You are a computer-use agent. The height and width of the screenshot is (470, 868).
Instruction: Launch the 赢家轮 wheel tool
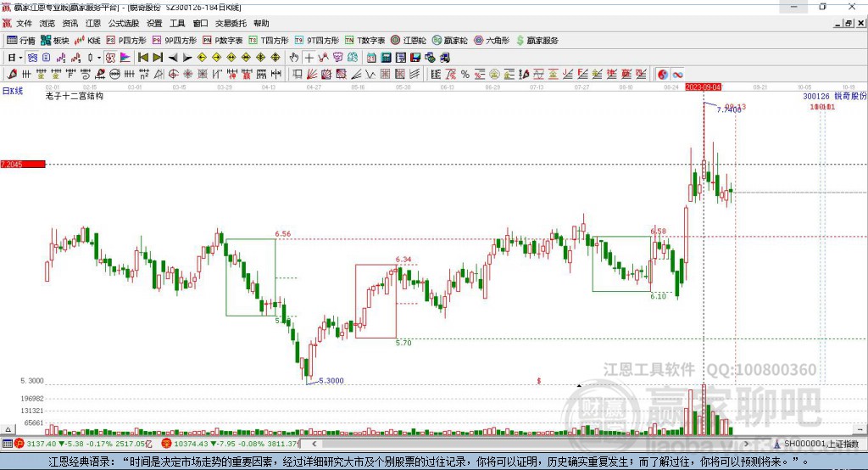[450, 41]
